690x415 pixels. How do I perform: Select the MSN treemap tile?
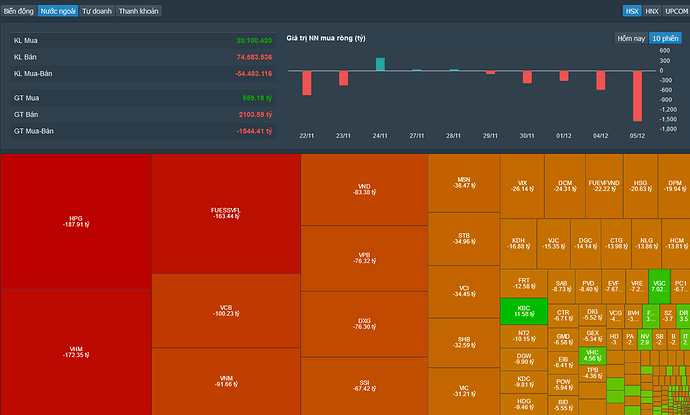click(x=464, y=183)
